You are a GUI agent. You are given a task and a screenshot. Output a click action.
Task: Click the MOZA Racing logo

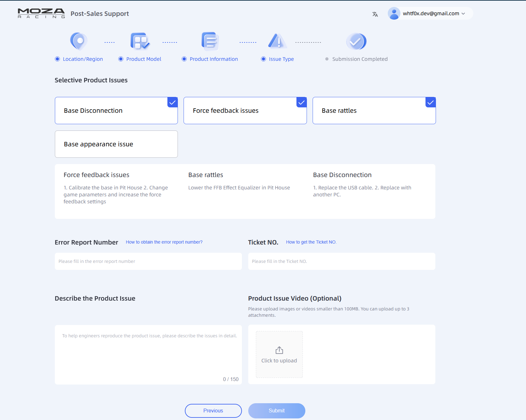(41, 13)
